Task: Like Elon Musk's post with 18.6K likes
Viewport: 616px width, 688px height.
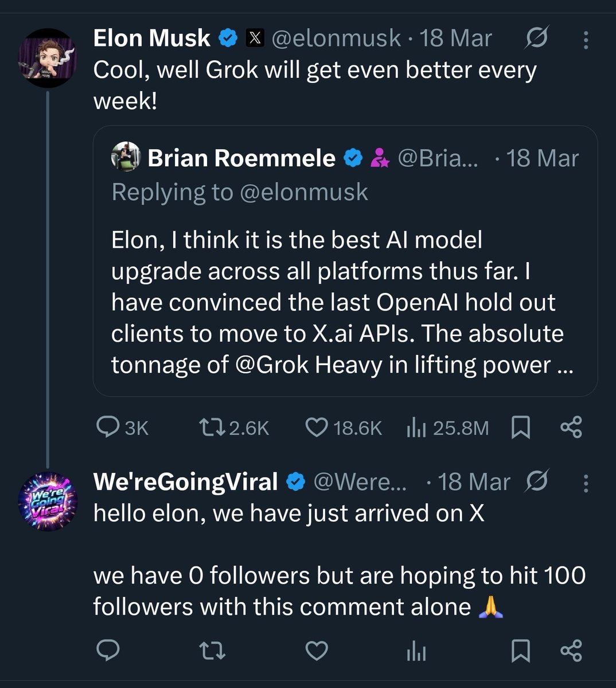Action: coord(343,428)
